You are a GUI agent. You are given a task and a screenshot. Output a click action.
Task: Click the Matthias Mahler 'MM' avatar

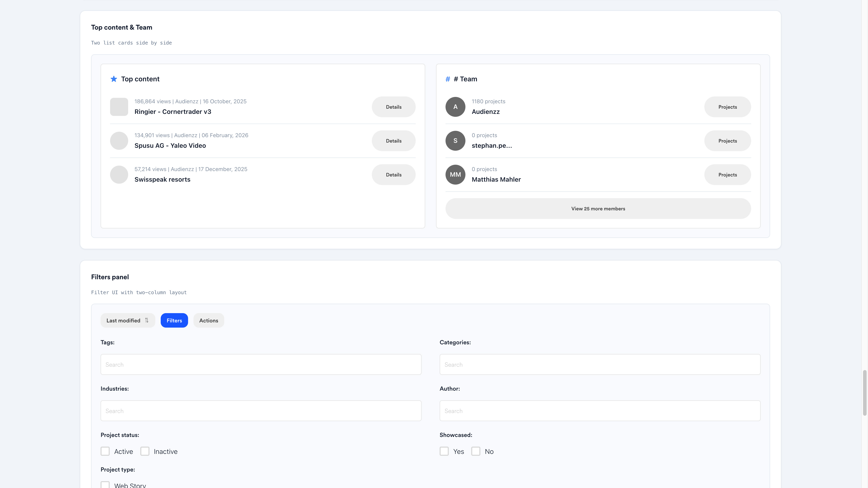455,174
